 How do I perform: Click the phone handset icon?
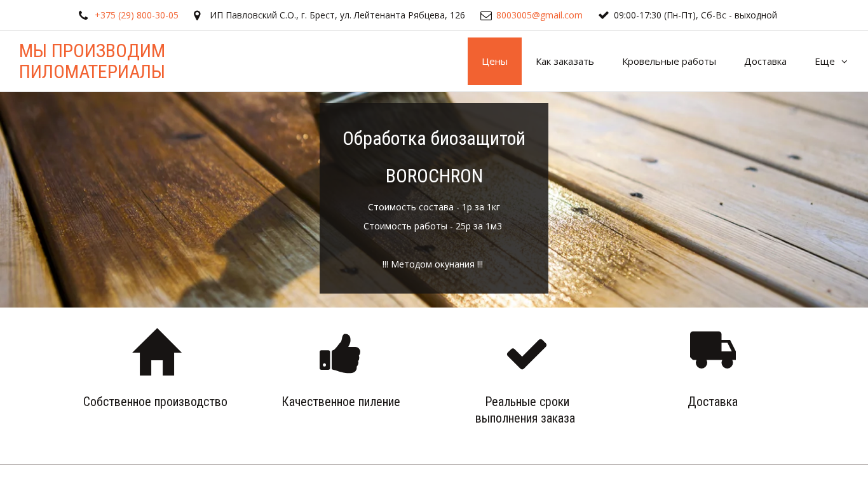(x=83, y=15)
